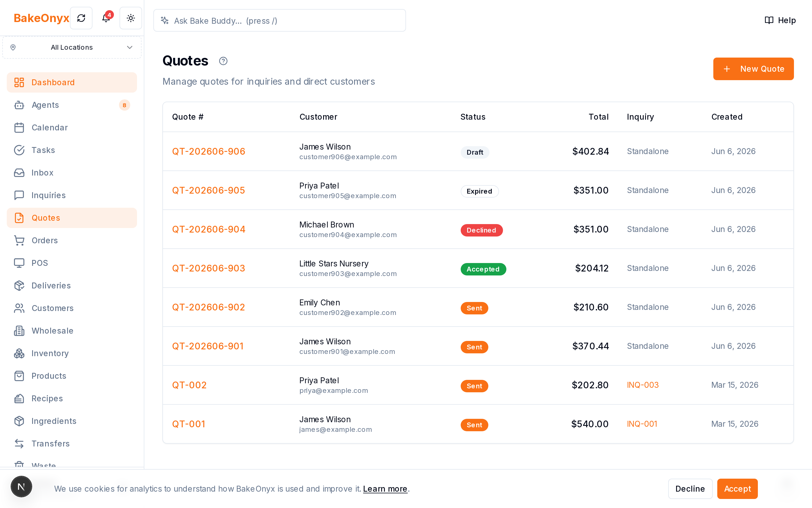
Task: Go to Ingredients in sidebar
Action: pos(72,421)
